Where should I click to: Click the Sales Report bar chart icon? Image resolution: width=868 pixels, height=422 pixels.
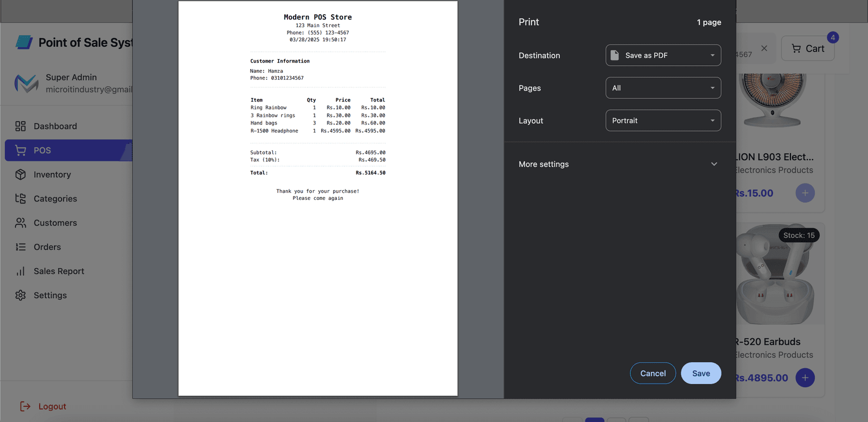[21, 271]
